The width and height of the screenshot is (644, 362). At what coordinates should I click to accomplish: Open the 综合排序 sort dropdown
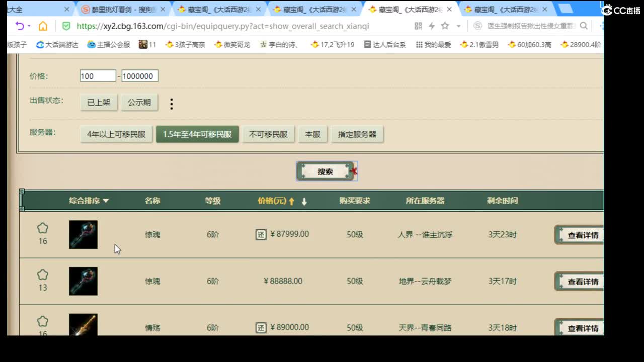[89, 201]
